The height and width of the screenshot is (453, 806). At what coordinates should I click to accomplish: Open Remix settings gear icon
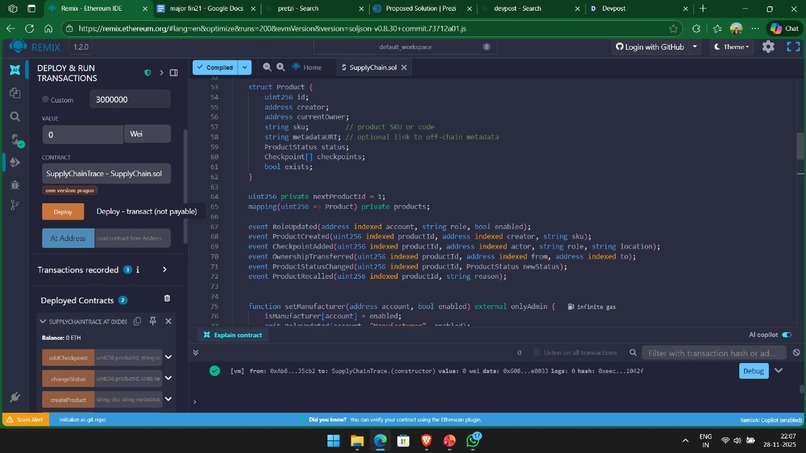(x=768, y=47)
